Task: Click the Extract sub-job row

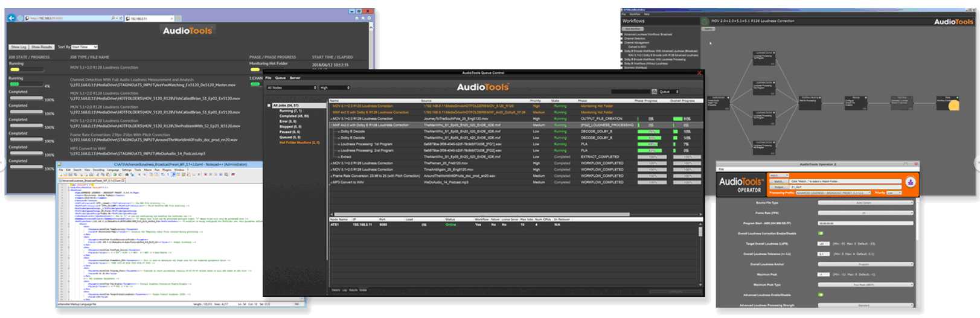Action: tap(515, 157)
